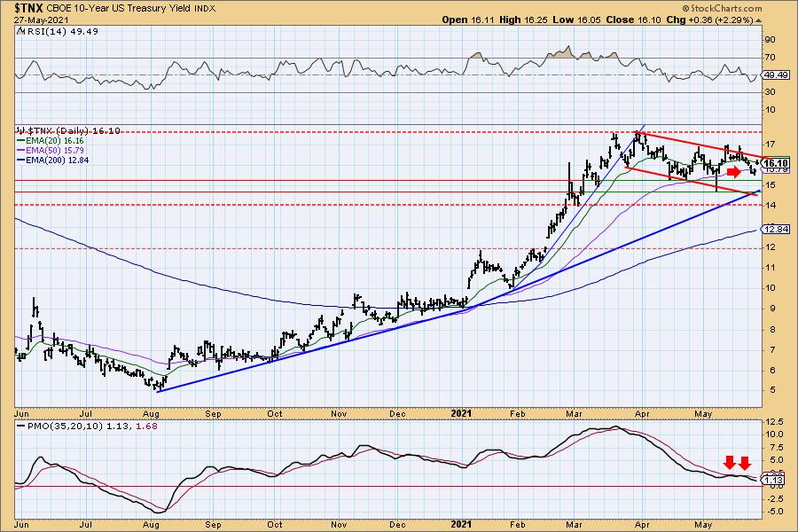Click the up-triangle icon after change percent
The width and height of the screenshot is (798, 532).
coord(758,20)
